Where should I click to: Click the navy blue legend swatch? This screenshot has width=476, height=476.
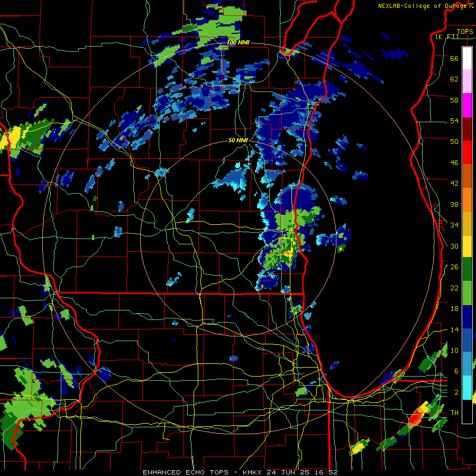point(467,317)
